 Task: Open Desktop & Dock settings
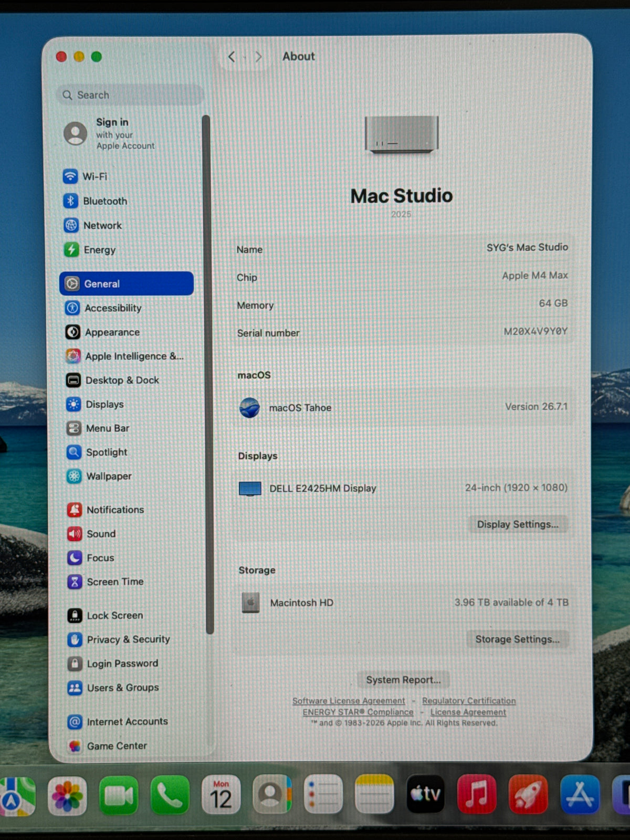coord(112,380)
